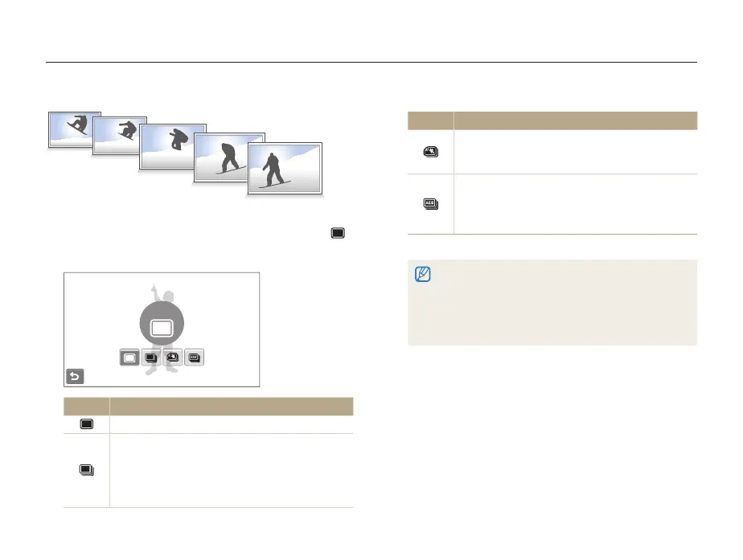This screenshot has height=560, width=743.
Task: Click the blue note pencil icon
Action: pos(421,273)
